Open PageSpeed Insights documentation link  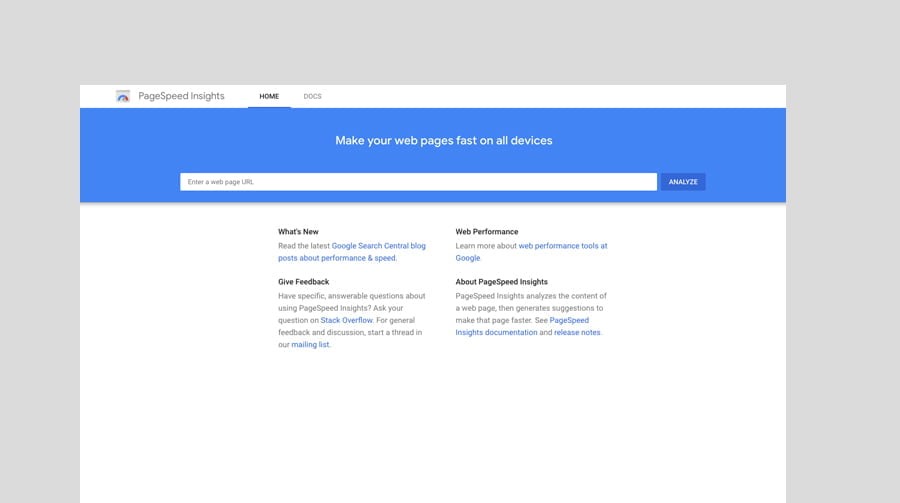tap(522, 326)
